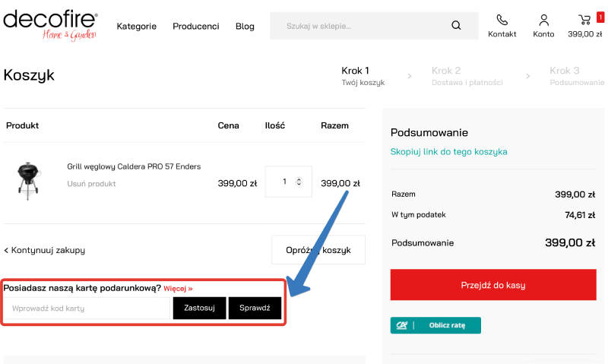Click the grill product thumbnail

pyautogui.click(x=27, y=180)
